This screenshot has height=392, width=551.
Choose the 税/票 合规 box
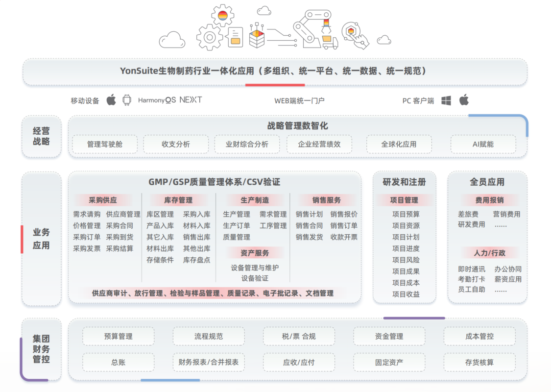(x=299, y=336)
